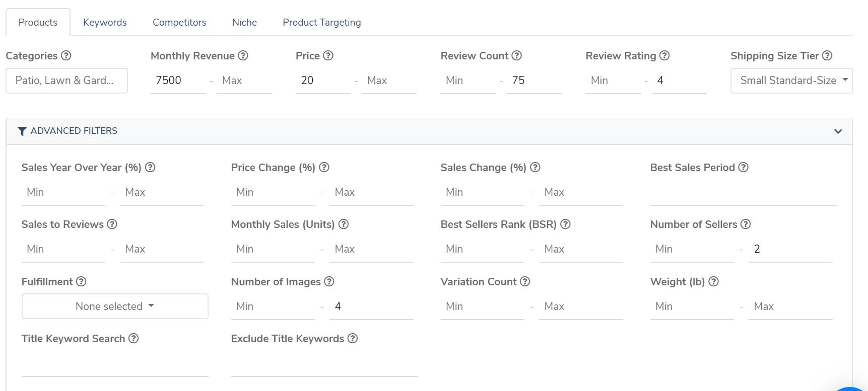
Task: Click the help icon beside Review Count
Action: point(516,56)
